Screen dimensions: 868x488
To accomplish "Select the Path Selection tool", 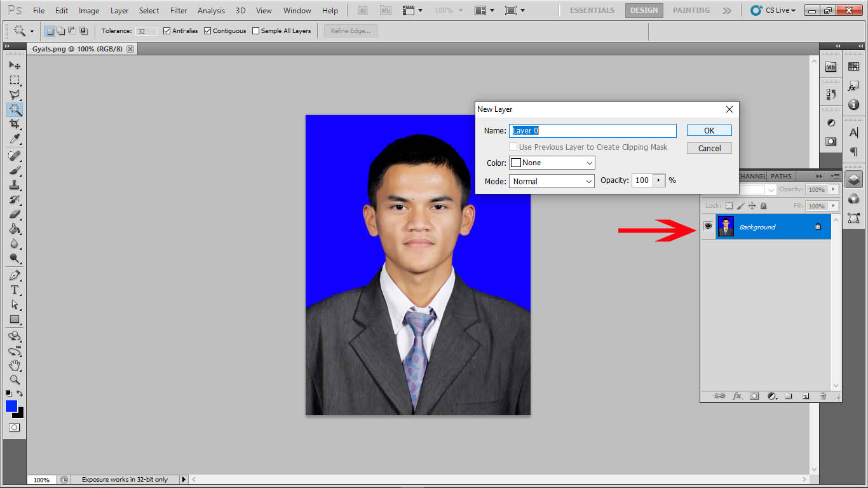I will [x=15, y=305].
